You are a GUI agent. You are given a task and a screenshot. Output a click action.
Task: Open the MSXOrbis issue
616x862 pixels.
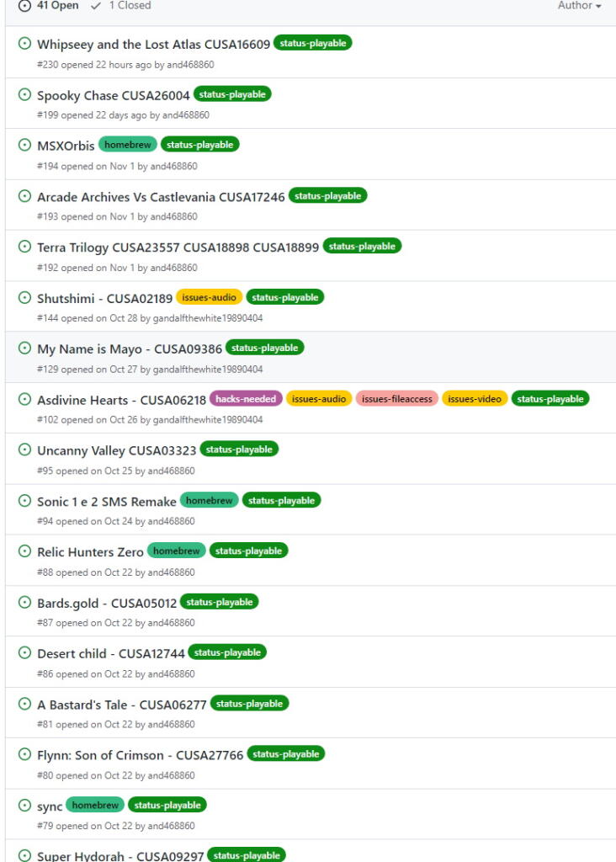tap(66, 146)
